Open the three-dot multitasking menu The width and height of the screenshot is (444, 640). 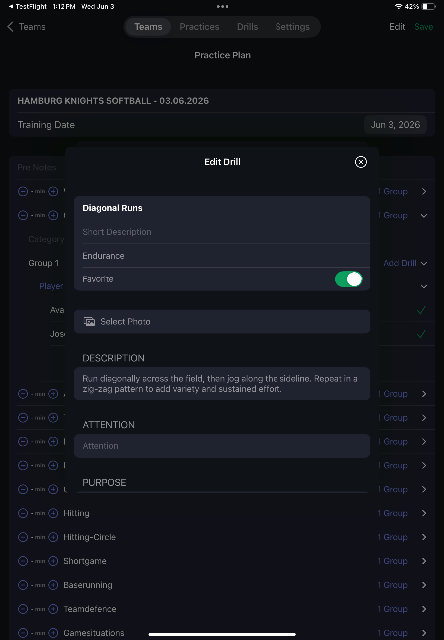[x=222, y=7]
